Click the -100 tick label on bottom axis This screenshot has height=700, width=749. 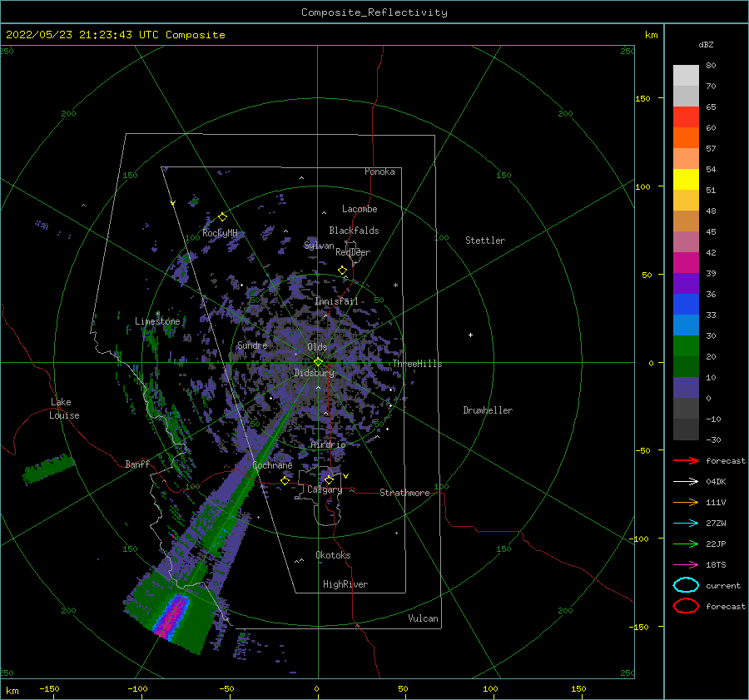(x=137, y=688)
